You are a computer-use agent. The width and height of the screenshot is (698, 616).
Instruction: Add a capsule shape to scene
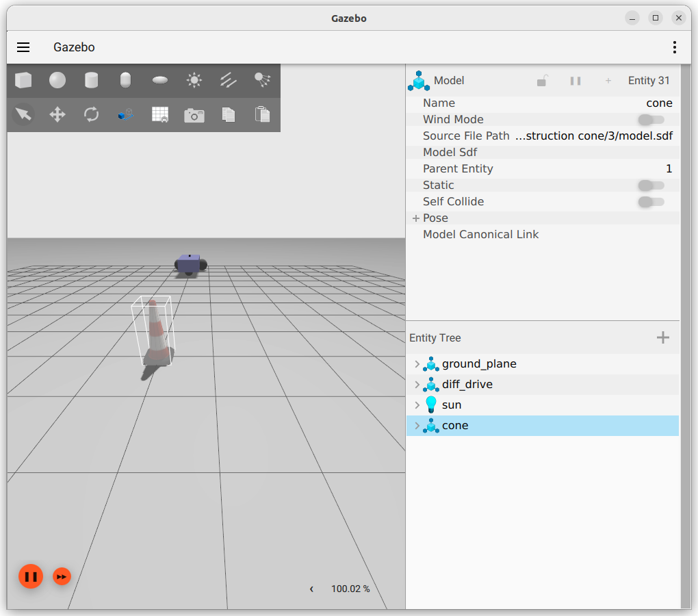click(x=125, y=81)
